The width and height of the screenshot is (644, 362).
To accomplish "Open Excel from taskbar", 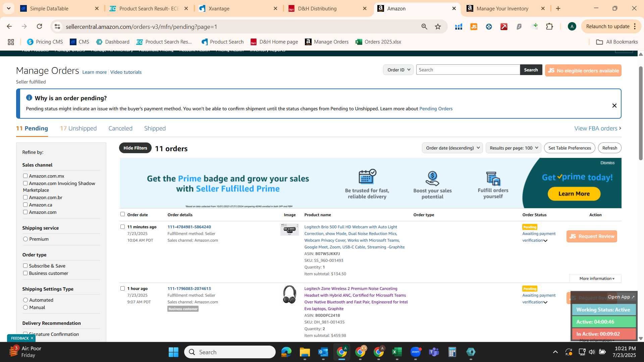I will 397,352.
